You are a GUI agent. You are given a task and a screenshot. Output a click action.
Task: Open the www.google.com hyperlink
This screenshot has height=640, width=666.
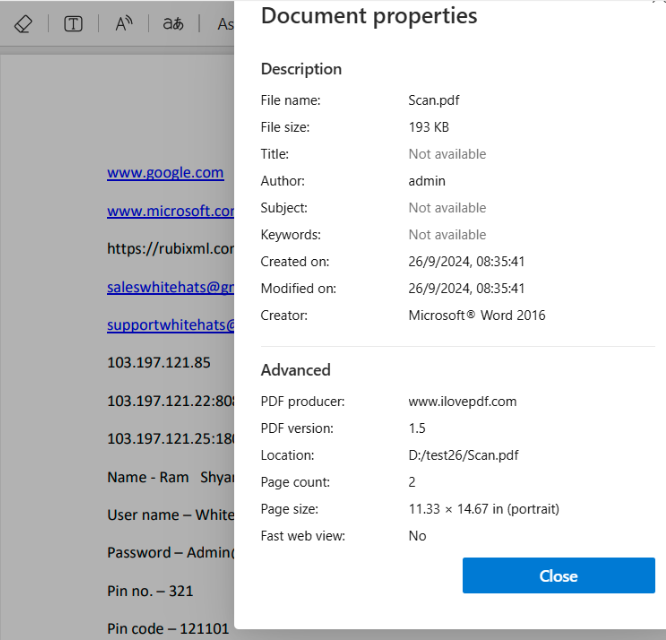165,173
